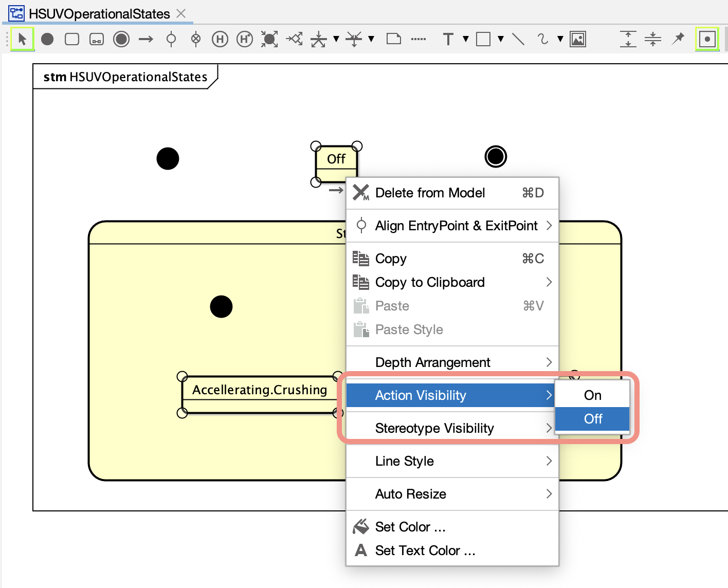
Task: Open the text tool dropdown arrow
Action: pyautogui.click(x=466, y=39)
